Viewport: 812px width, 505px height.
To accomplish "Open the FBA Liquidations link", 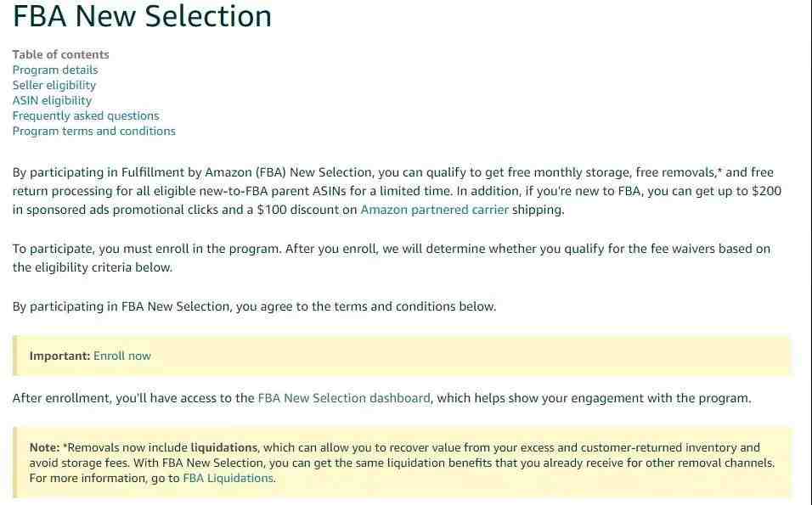I will tap(228, 478).
